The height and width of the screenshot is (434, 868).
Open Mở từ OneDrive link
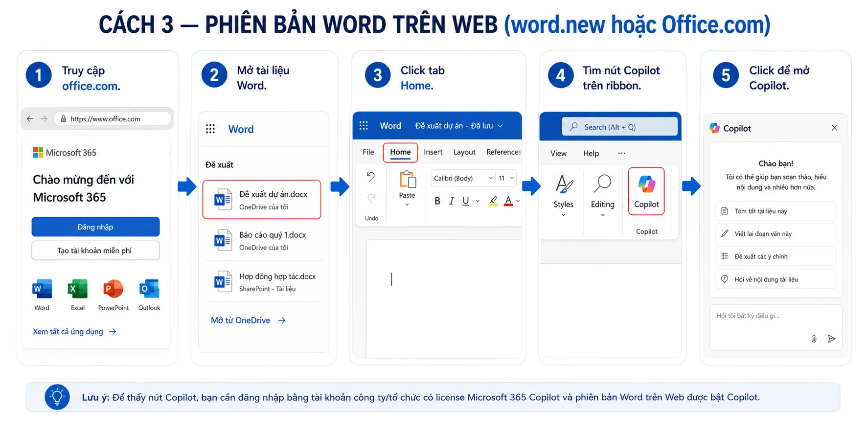pyautogui.click(x=248, y=320)
